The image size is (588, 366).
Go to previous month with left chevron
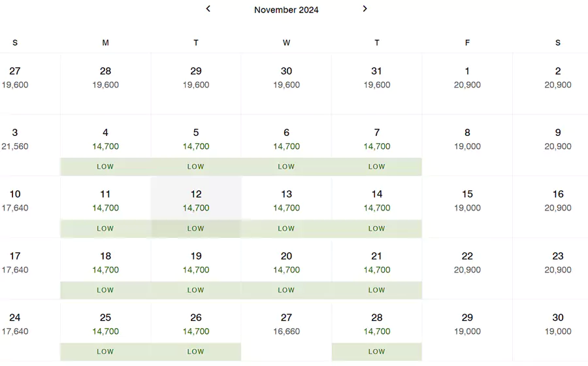point(208,9)
